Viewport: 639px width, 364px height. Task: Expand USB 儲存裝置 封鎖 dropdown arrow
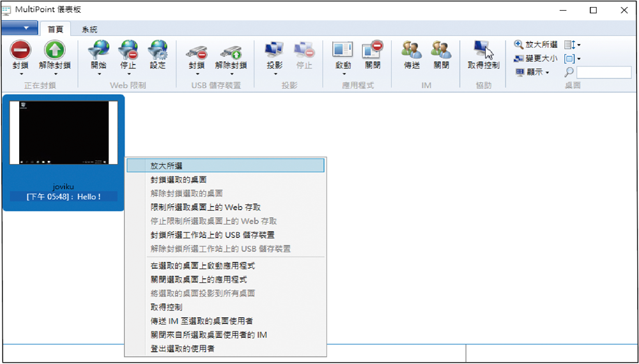point(196,73)
